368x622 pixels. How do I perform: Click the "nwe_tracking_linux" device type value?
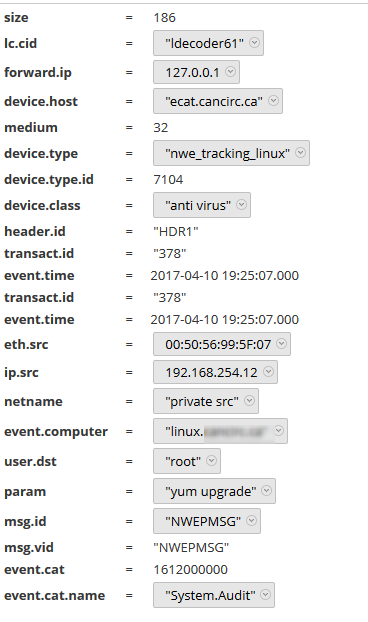click(x=227, y=153)
